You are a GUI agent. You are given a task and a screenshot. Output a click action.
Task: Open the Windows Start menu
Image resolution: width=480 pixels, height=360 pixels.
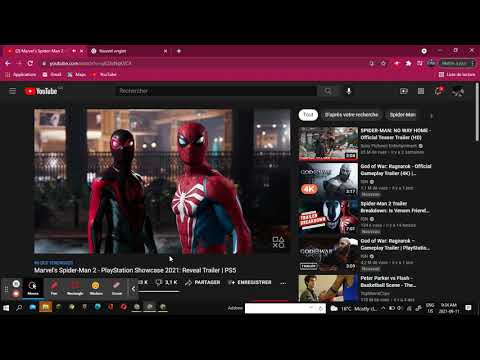tap(6, 308)
